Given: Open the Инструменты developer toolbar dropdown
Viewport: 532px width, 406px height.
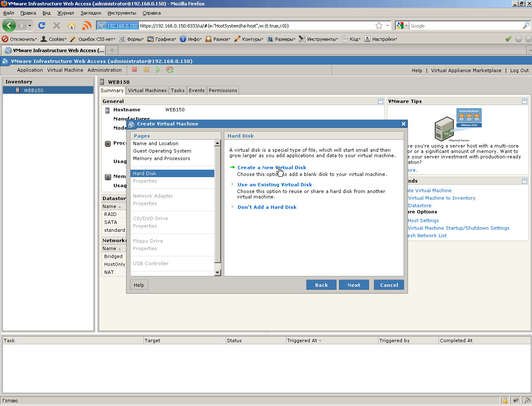Looking at the screenshot, I should (319, 39).
